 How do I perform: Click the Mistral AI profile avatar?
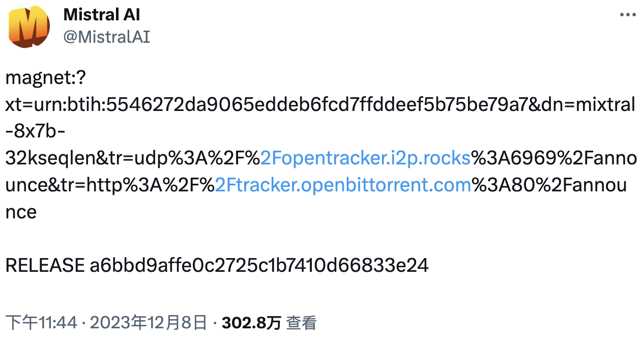pos(28,26)
